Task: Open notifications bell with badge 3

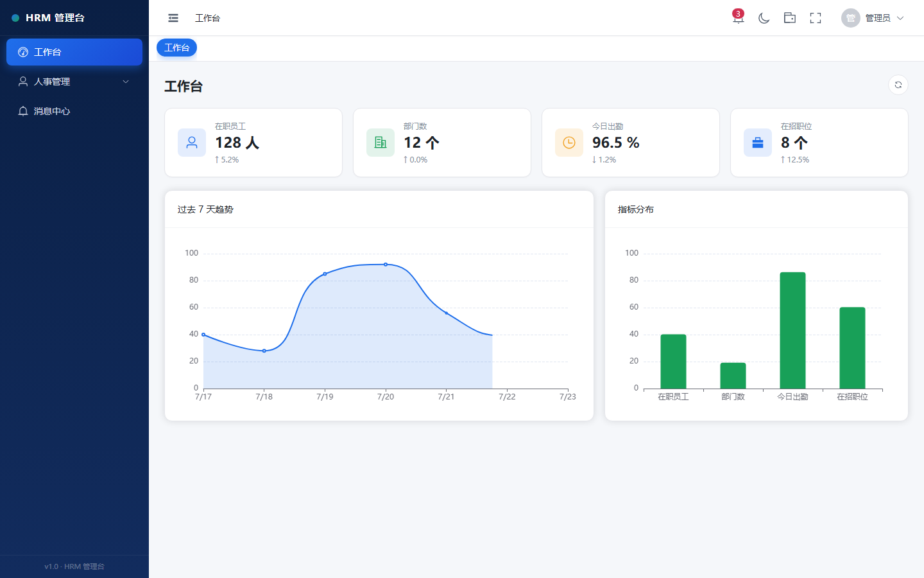Action: tap(738, 18)
